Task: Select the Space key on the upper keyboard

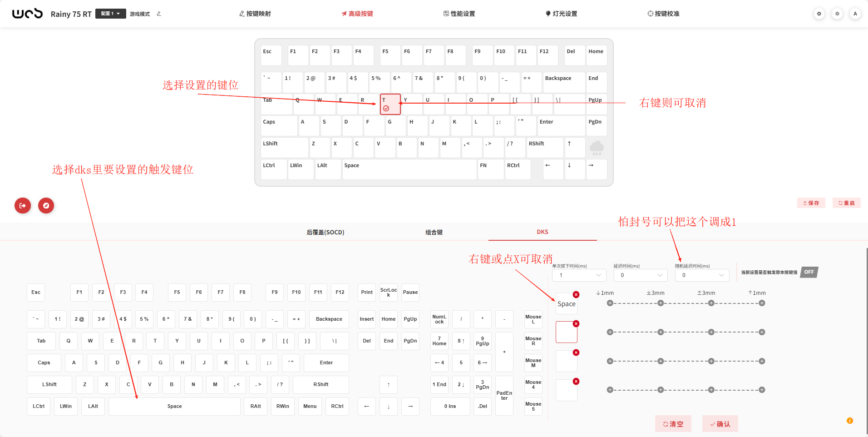Action: [x=409, y=169]
